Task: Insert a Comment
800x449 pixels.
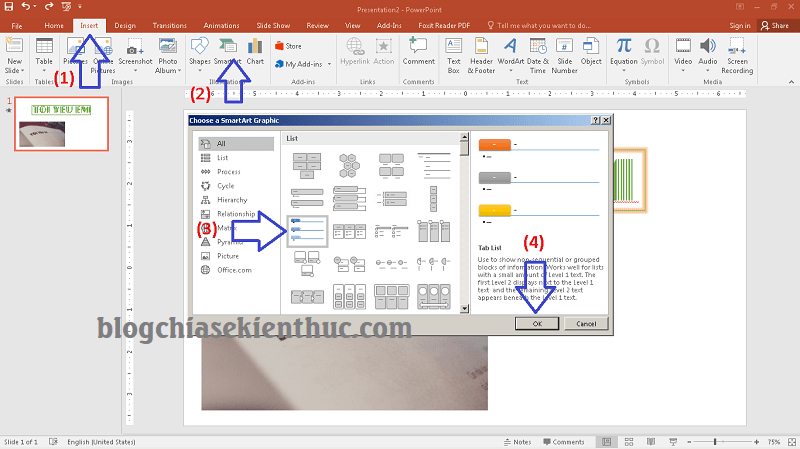Action: [418, 52]
